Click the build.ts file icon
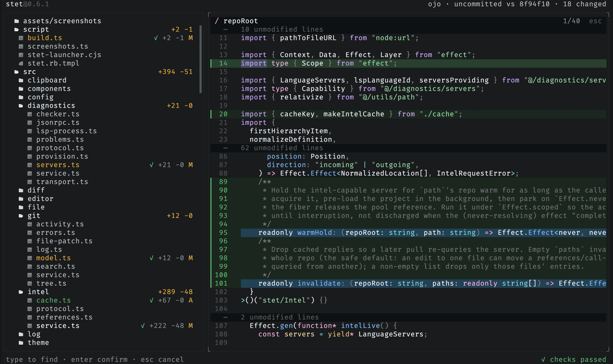This screenshot has height=364, width=613. pos(21,38)
